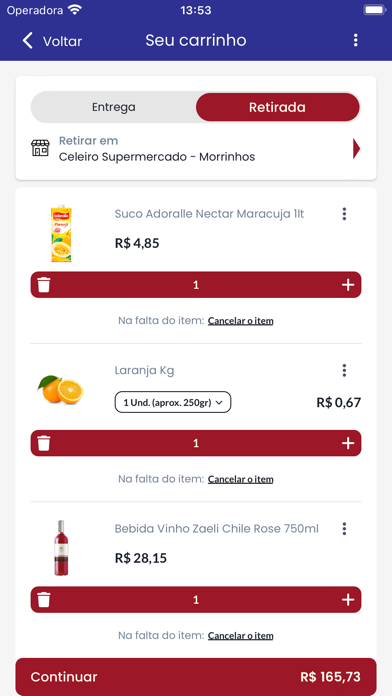Increase Vinho Zaeli quantity with plus
The image size is (392, 696).
click(x=348, y=600)
